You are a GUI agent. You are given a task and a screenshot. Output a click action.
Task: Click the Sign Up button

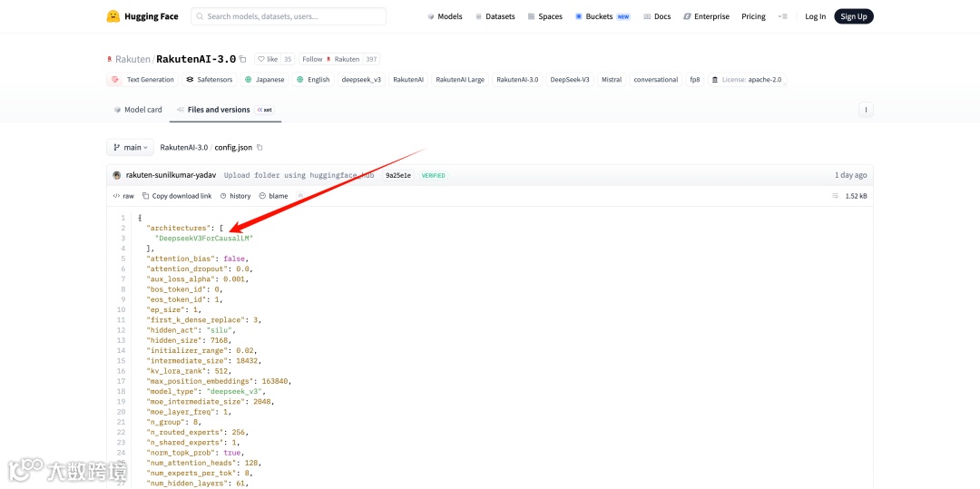tap(854, 16)
